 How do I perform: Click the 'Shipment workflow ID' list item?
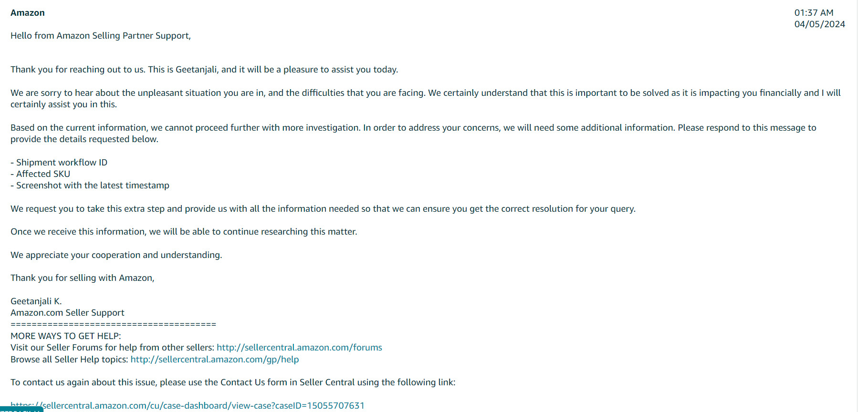point(59,163)
